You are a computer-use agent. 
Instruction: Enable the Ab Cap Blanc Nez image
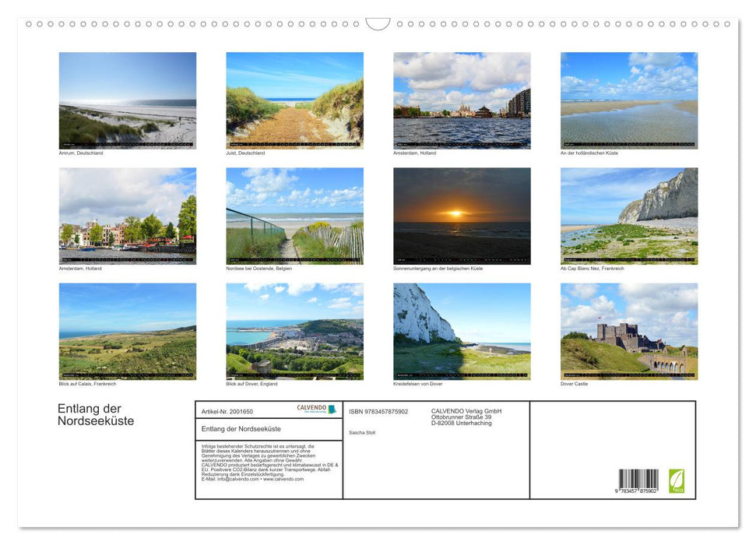(x=629, y=215)
